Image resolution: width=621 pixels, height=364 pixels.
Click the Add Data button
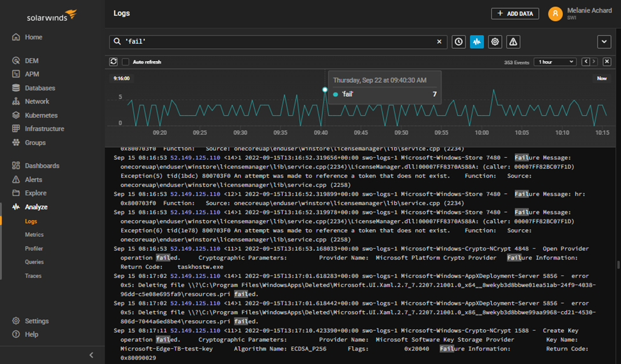pyautogui.click(x=515, y=13)
